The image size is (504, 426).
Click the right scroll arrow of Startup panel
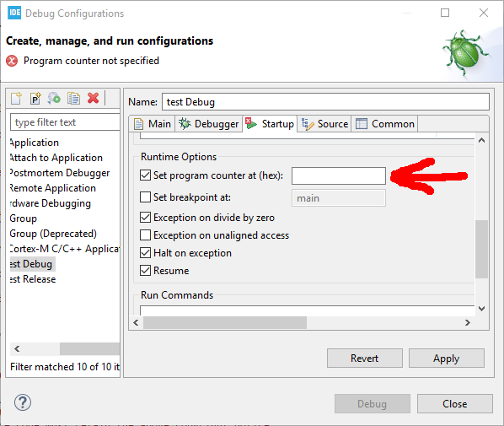[468, 322]
